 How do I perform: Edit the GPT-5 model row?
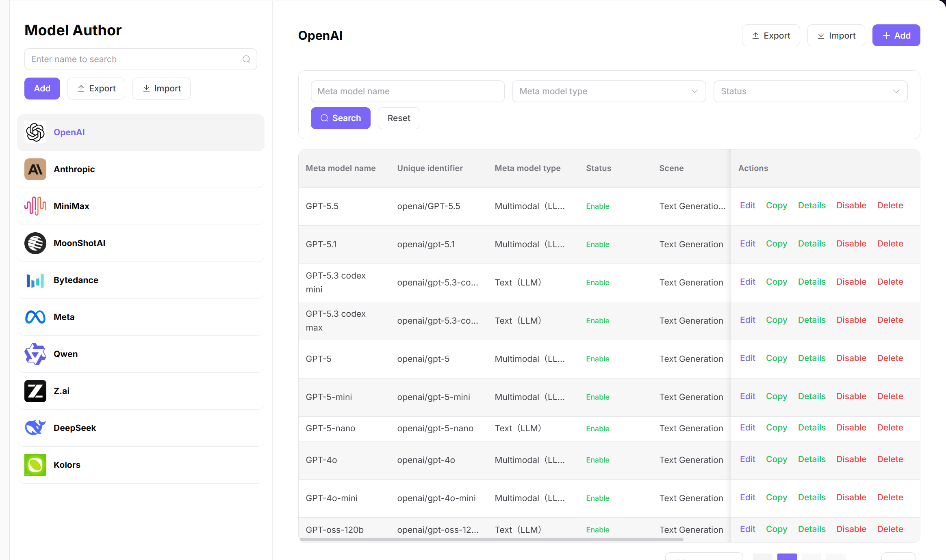[x=748, y=358]
